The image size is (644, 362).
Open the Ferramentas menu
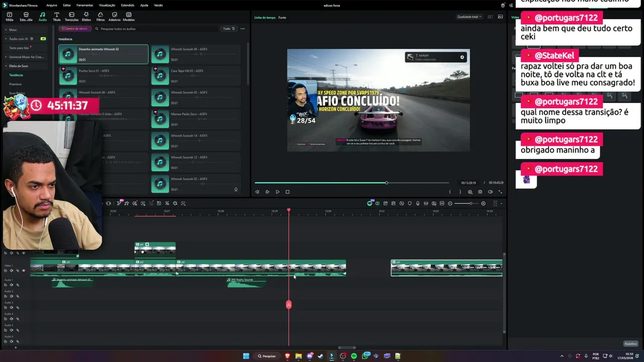click(x=85, y=5)
